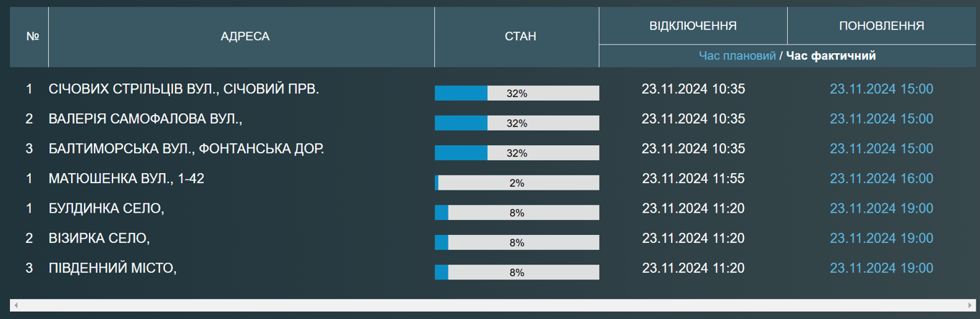Click the progress bar for Південний місто
This screenshot has height=319, width=980.
(x=517, y=272)
